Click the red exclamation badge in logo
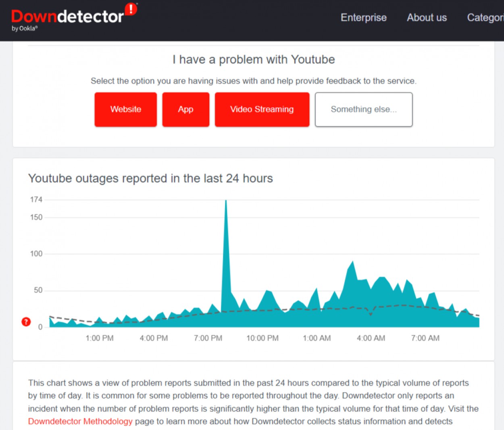 131,9
